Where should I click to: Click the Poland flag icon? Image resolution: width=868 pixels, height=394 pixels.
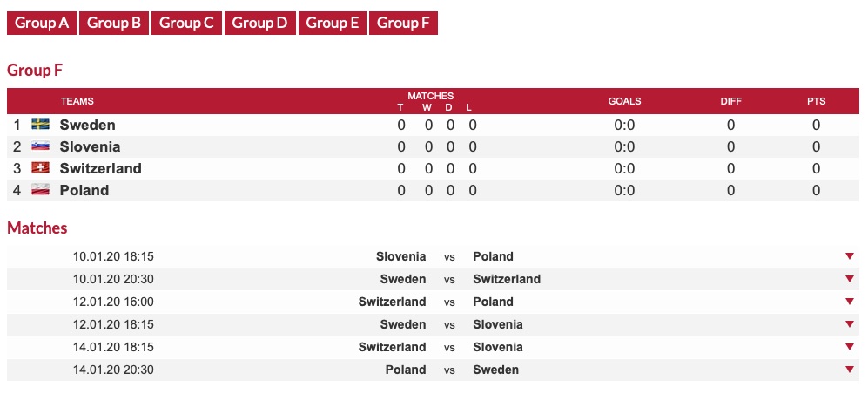(x=40, y=190)
